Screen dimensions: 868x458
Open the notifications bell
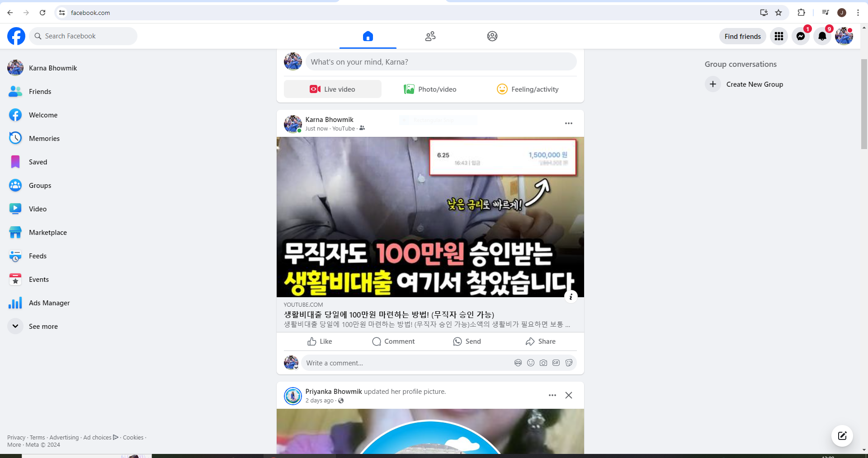coord(822,36)
